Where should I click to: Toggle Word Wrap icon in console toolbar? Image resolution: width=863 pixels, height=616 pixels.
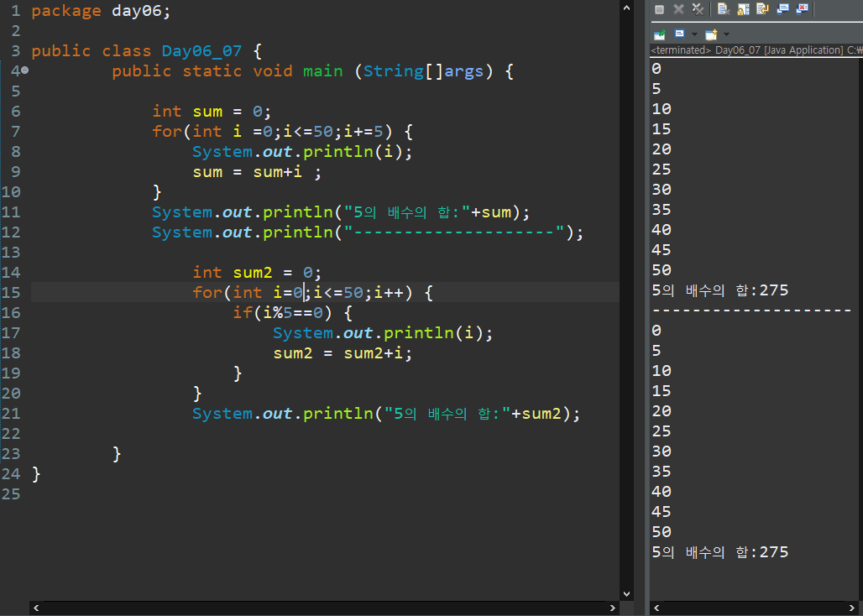coord(763,8)
